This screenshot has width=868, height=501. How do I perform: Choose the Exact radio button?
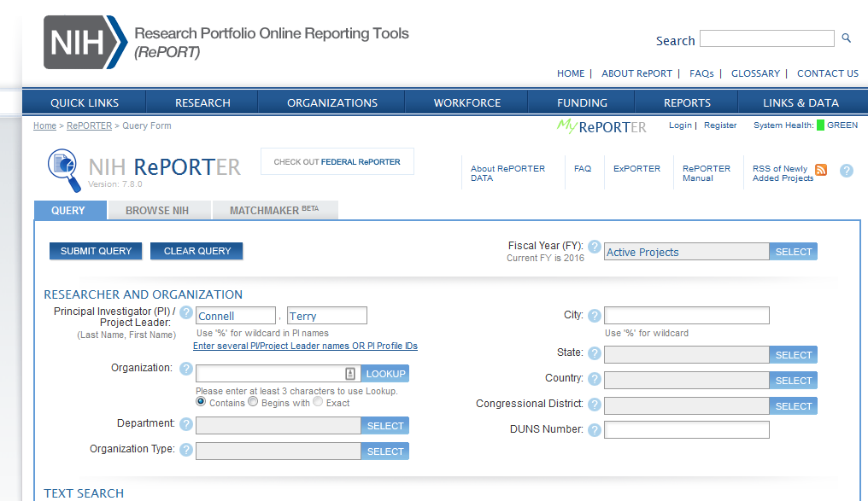pyautogui.click(x=318, y=402)
